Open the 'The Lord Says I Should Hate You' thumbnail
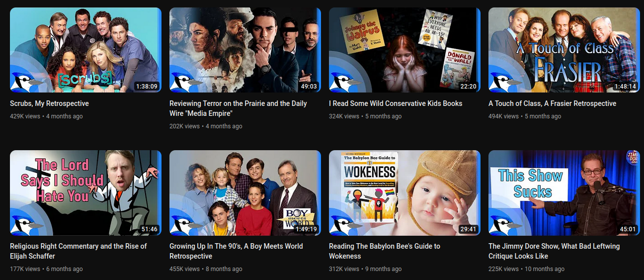 [85, 193]
